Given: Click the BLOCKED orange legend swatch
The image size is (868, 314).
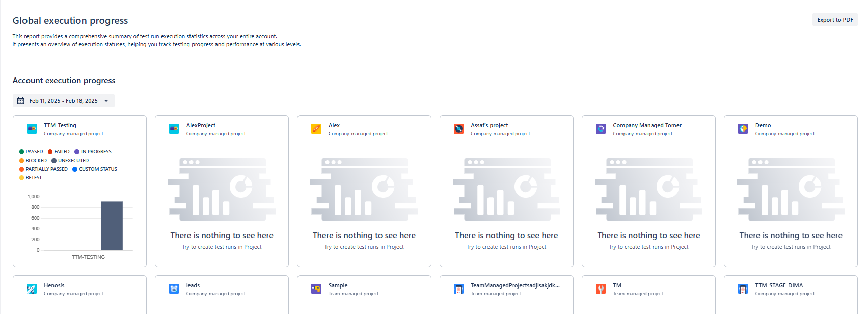Looking at the screenshot, I should [x=21, y=161].
